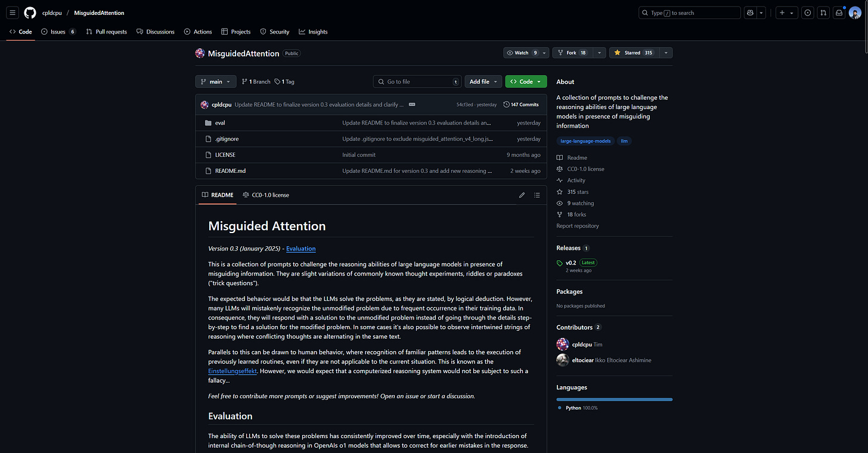Expand the star lists dropdown arrow
The height and width of the screenshot is (453, 868).
pyautogui.click(x=666, y=52)
